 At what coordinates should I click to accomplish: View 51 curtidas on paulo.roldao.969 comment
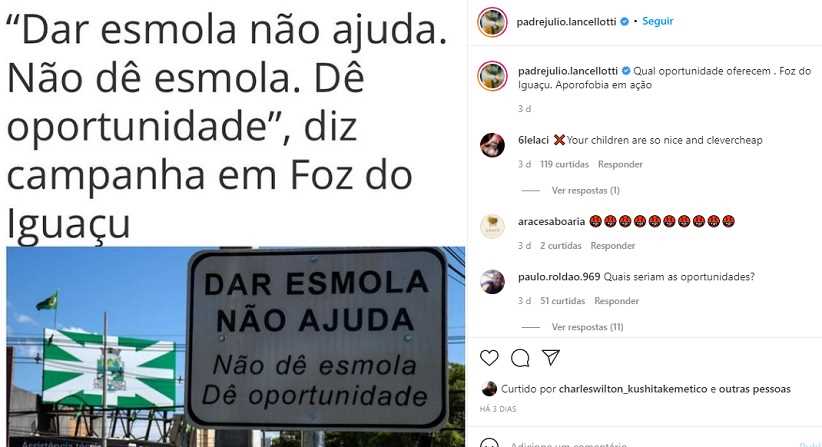[563, 301]
